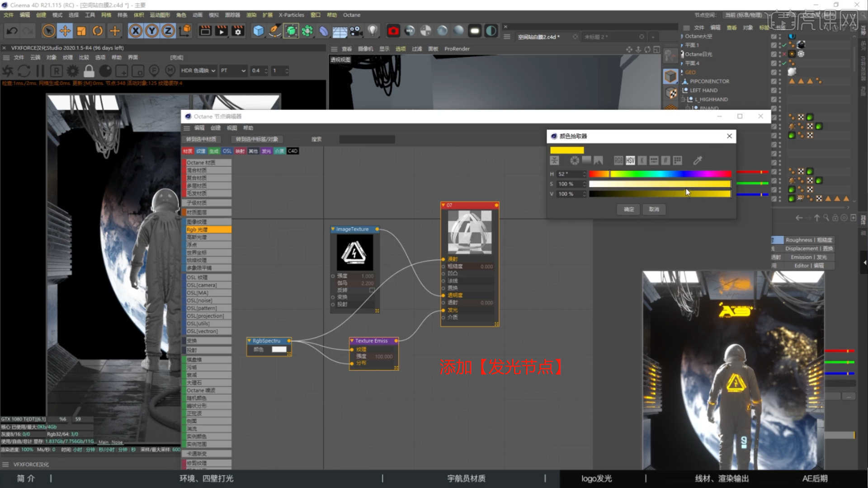This screenshot has width=868, height=488.
Task: Select the Move tool in toolbar
Action: (x=65, y=31)
